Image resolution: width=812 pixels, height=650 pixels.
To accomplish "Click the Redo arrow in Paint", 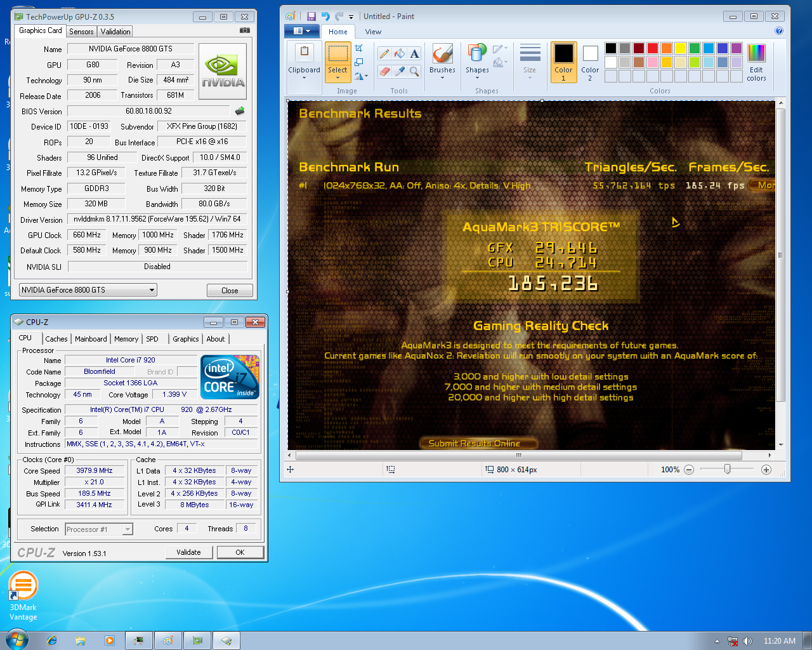I will (339, 17).
